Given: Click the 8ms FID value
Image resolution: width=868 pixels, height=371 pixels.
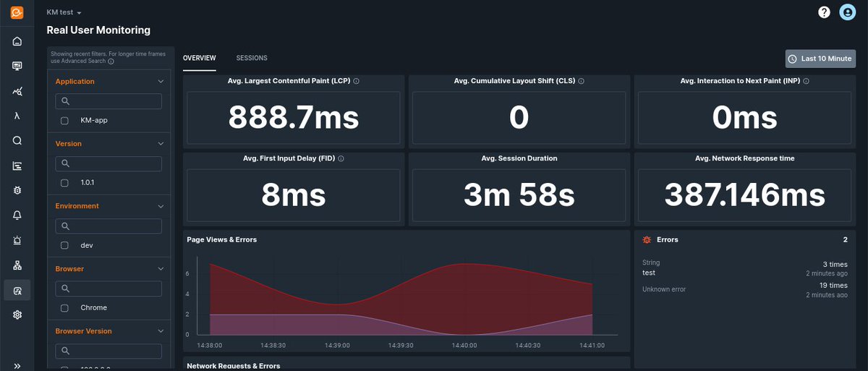Looking at the screenshot, I should click(x=294, y=195).
